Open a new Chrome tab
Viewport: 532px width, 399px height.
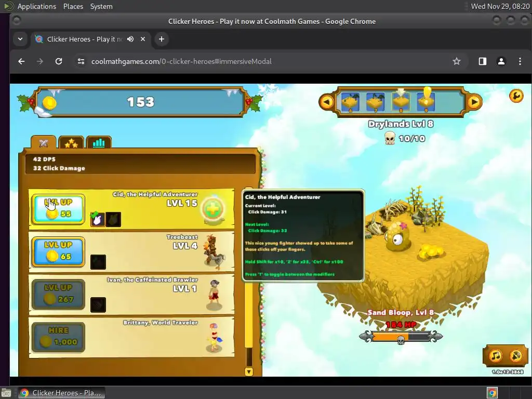(x=162, y=39)
